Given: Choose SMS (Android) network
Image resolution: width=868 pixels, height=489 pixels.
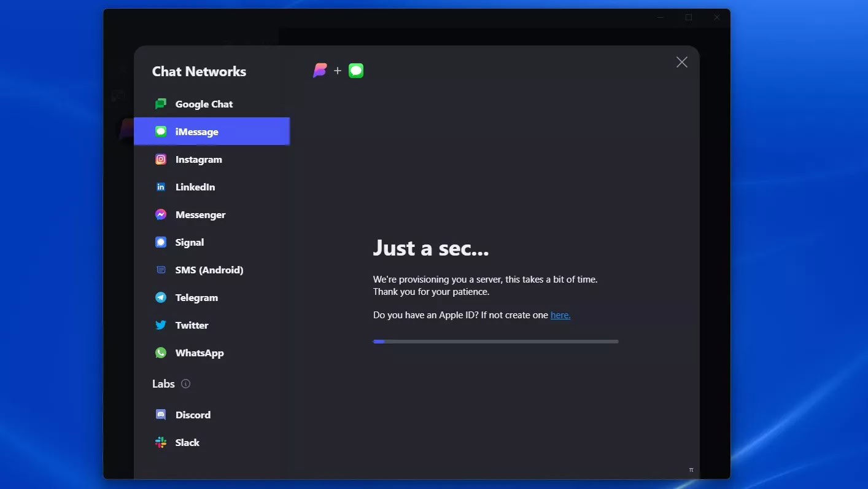Looking at the screenshot, I should [212, 270].
